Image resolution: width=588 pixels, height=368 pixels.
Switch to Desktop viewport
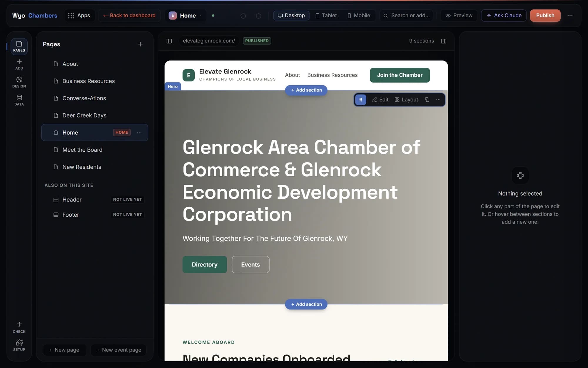pos(291,16)
